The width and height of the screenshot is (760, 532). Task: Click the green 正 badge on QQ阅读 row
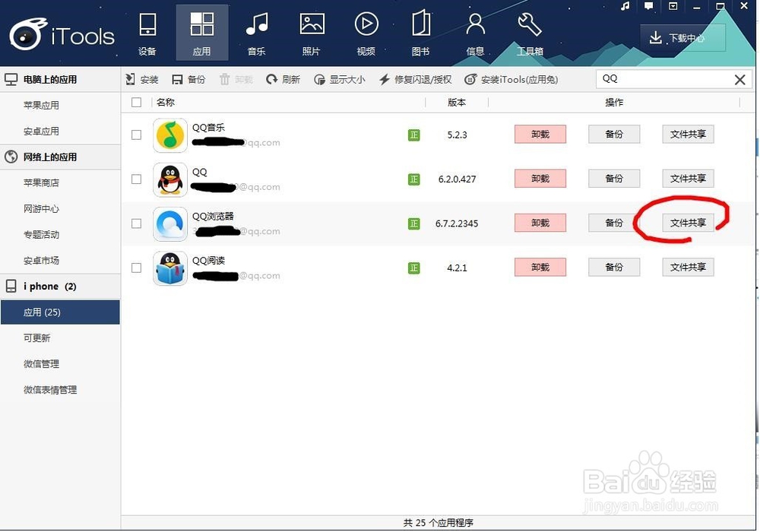(x=414, y=268)
